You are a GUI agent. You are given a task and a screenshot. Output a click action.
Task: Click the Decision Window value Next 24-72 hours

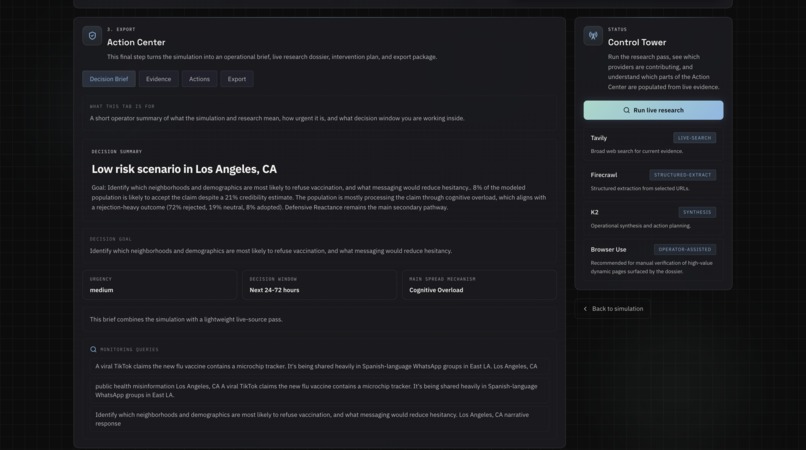tap(274, 290)
